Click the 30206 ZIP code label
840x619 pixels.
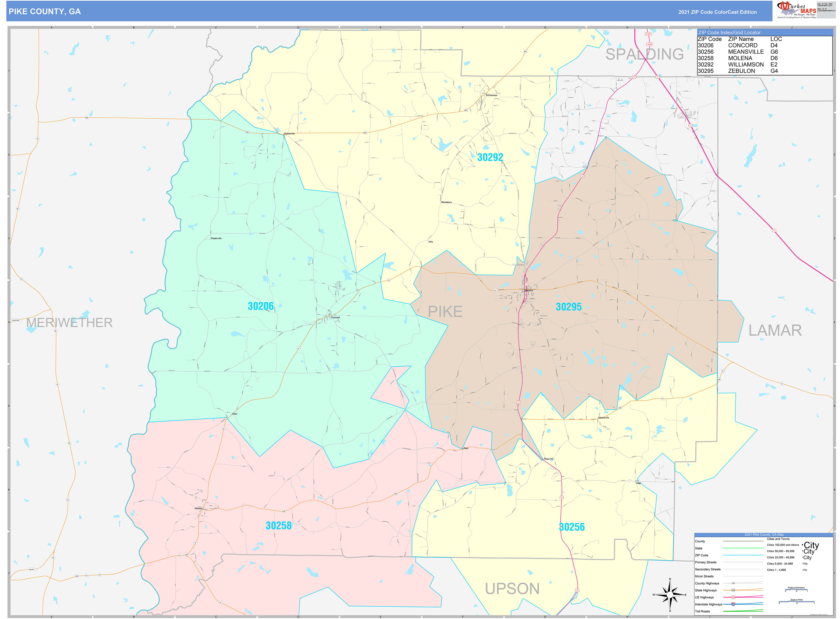(261, 306)
